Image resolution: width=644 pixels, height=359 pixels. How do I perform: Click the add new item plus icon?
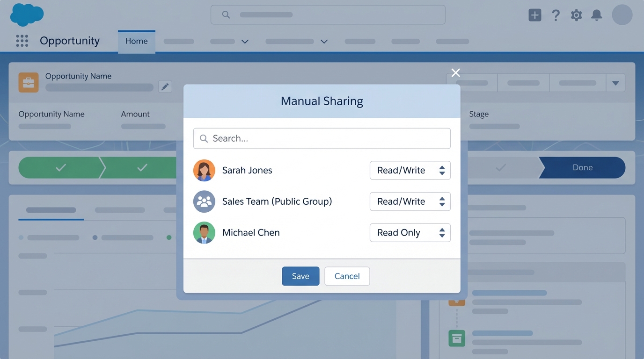coord(534,14)
